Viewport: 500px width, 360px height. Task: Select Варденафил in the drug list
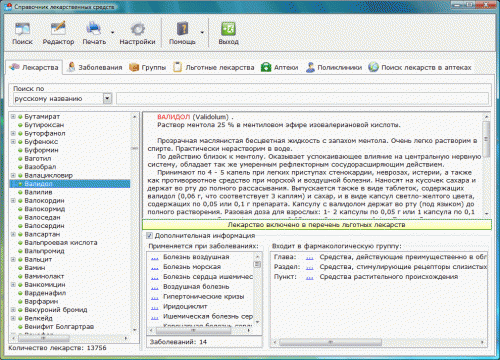(45, 293)
